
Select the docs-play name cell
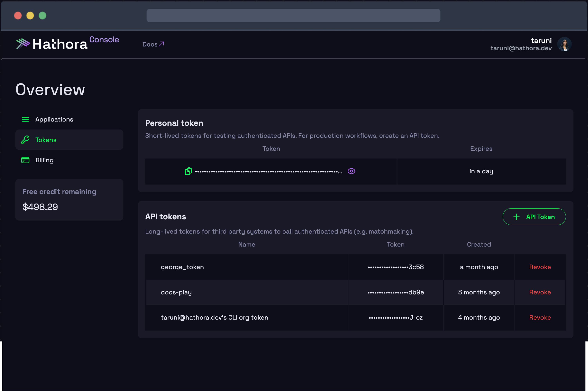(246, 292)
